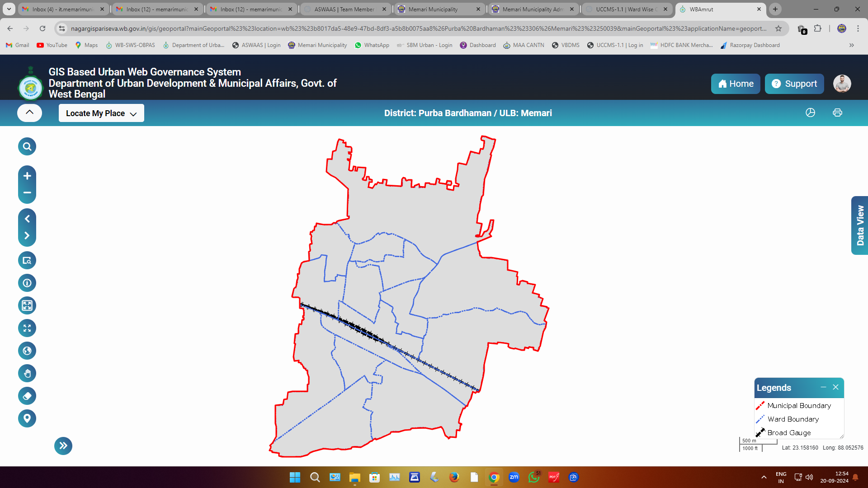Collapse the header with up chevron
This screenshot has width=868, height=488.
[29, 113]
